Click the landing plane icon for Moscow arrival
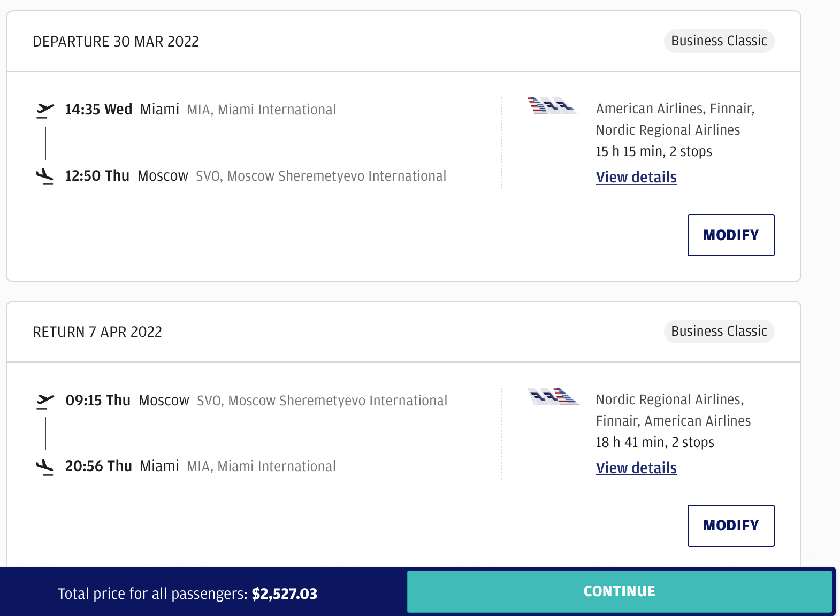 pyautogui.click(x=45, y=176)
